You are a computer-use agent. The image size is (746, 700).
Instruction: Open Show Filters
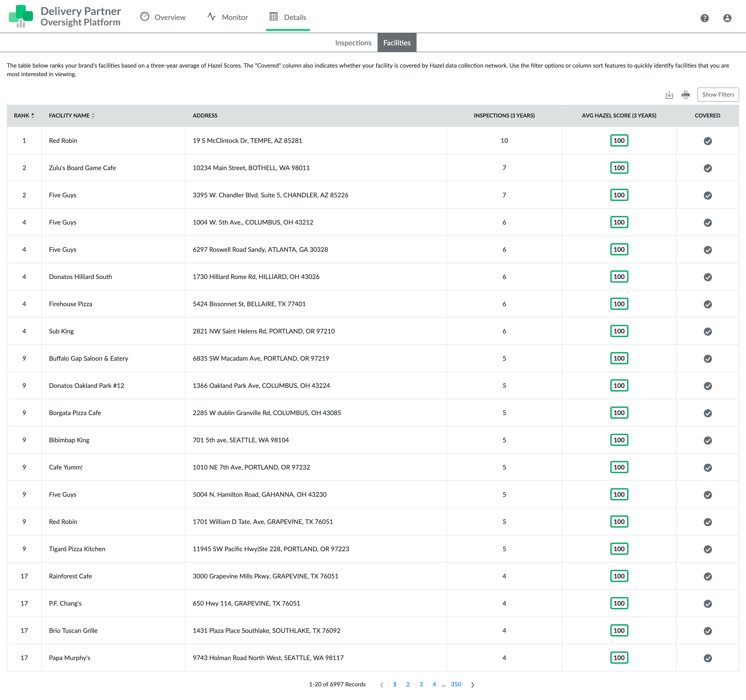coord(718,95)
